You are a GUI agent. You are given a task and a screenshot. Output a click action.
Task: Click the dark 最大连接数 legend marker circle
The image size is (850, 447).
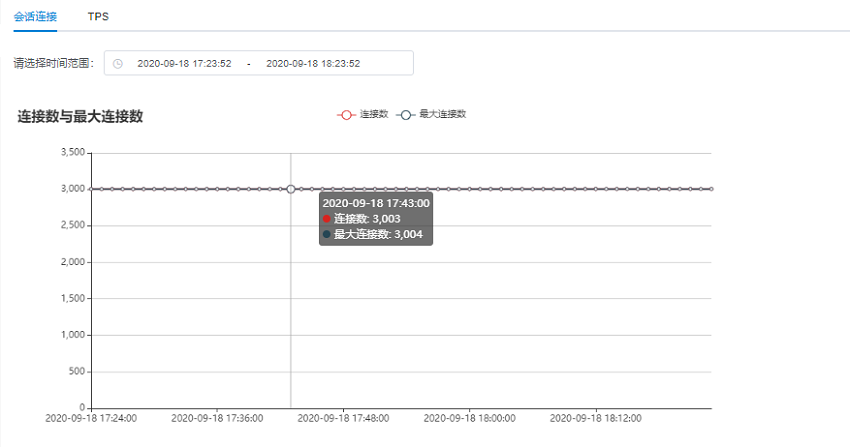pyautogui.click(x=405, y=115)
